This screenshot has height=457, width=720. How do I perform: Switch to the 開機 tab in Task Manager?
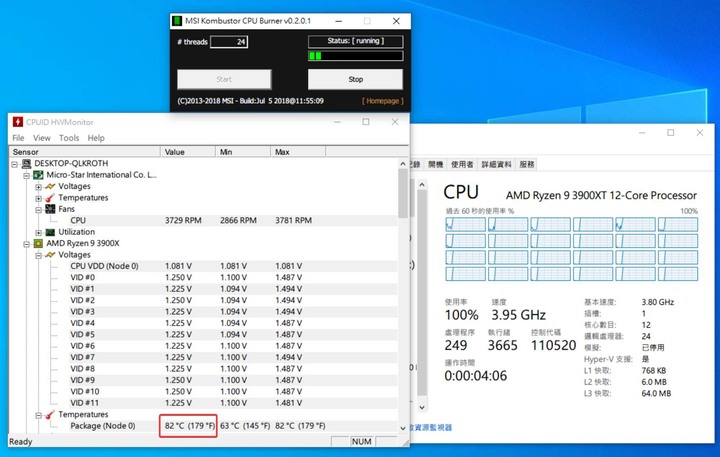[x=435, y=164]
